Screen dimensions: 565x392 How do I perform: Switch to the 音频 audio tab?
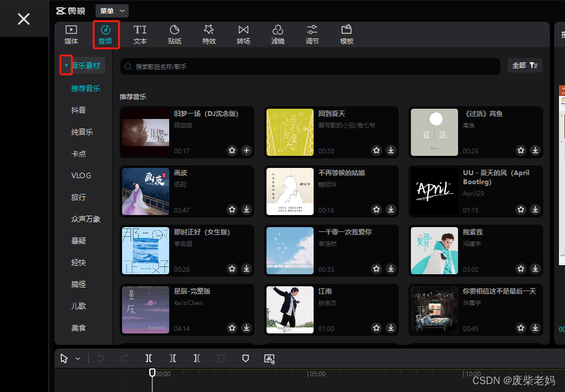pos(106,34)
